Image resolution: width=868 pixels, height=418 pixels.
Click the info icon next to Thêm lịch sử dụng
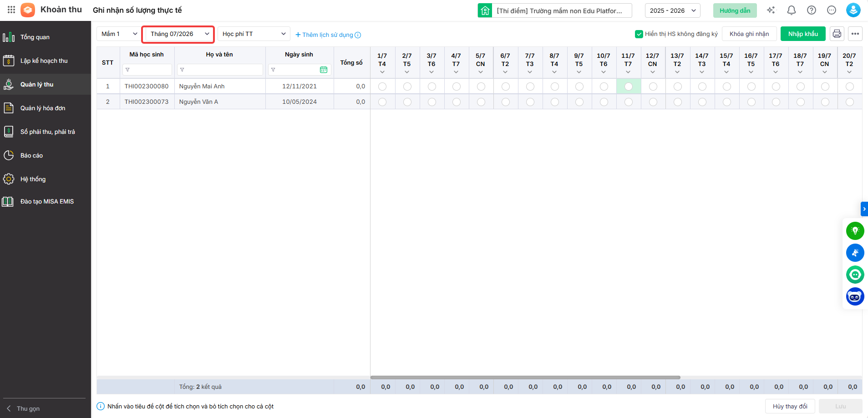tap(358, 35)
